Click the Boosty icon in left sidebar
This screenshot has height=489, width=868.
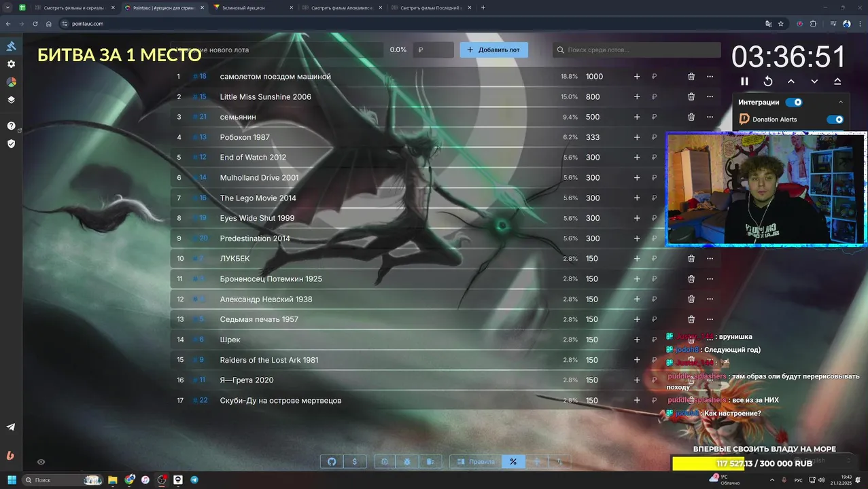click(x=10, y=456)
